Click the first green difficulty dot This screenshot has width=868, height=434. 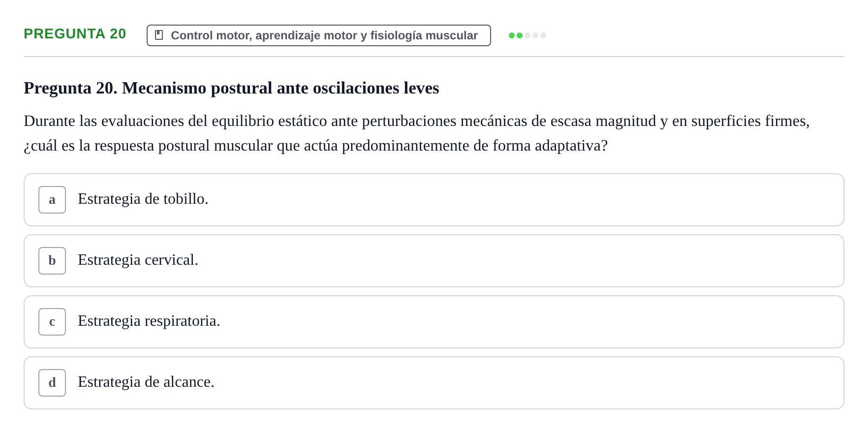click(512, 35)
